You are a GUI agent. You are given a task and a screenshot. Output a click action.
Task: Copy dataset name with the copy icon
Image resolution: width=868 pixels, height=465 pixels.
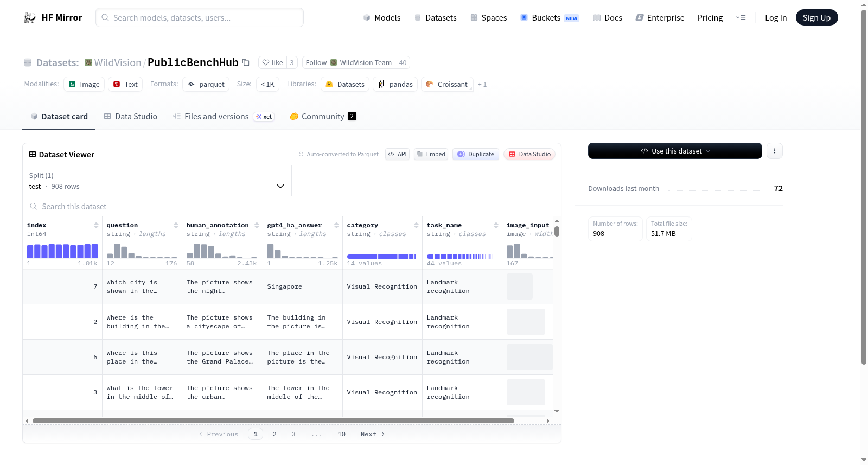(246, 62)
